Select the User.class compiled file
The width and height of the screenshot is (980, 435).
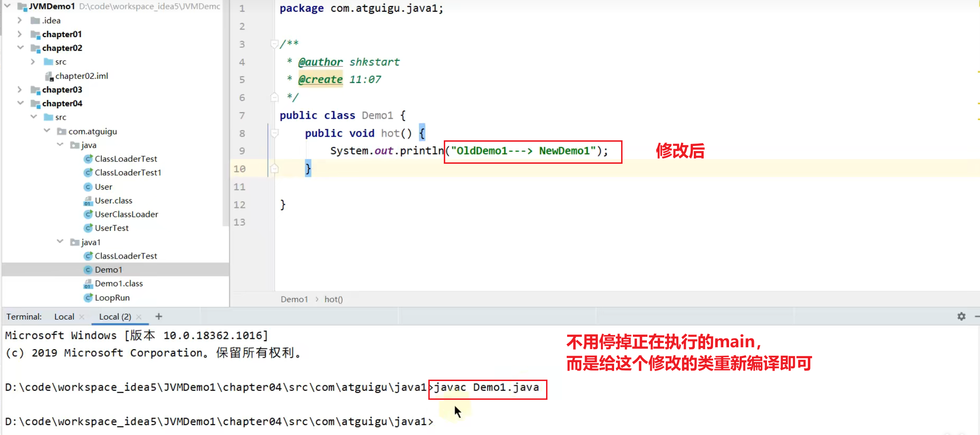tap(114, 200)
